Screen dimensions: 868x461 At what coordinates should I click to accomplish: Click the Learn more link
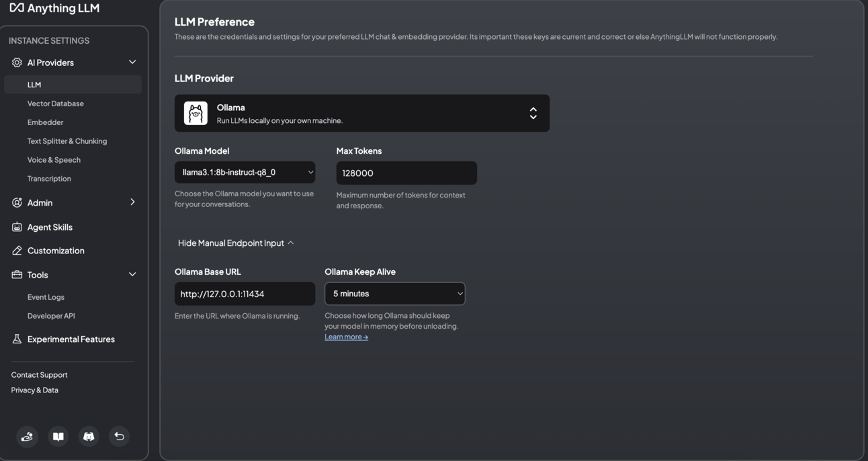click(346, 336)
